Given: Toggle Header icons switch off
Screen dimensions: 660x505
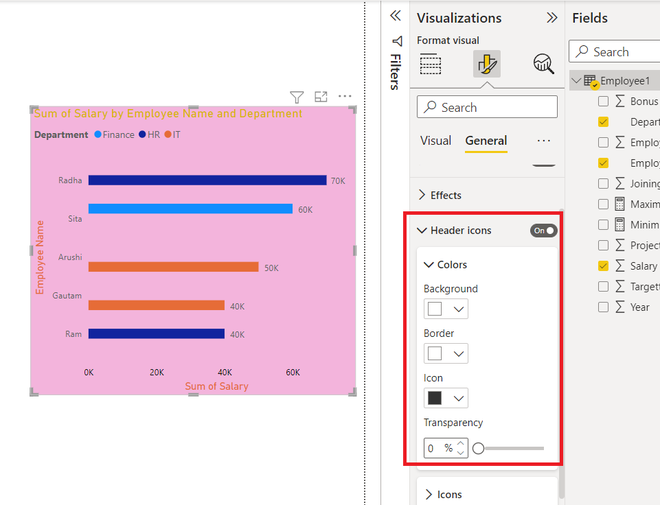Looking at the screenshot, I should [x=543, y=231].
